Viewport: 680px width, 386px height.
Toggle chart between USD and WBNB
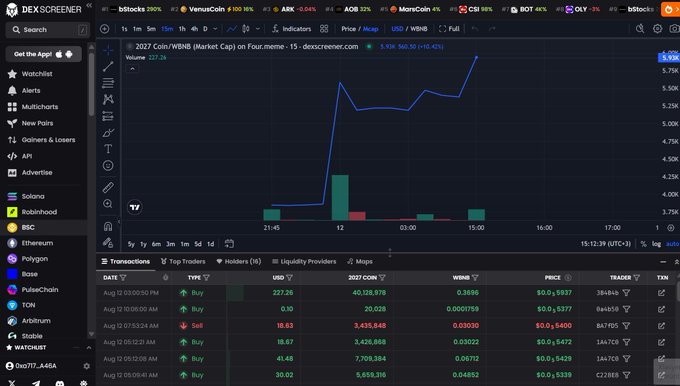(409, 29)
